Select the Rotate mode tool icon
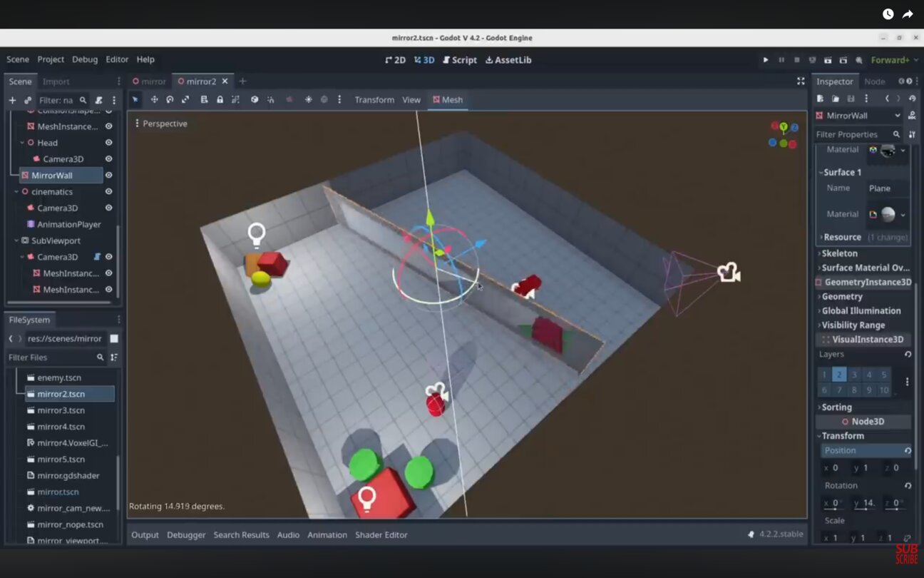This screenshot has width=924, height=578. [x=170, y=100]
